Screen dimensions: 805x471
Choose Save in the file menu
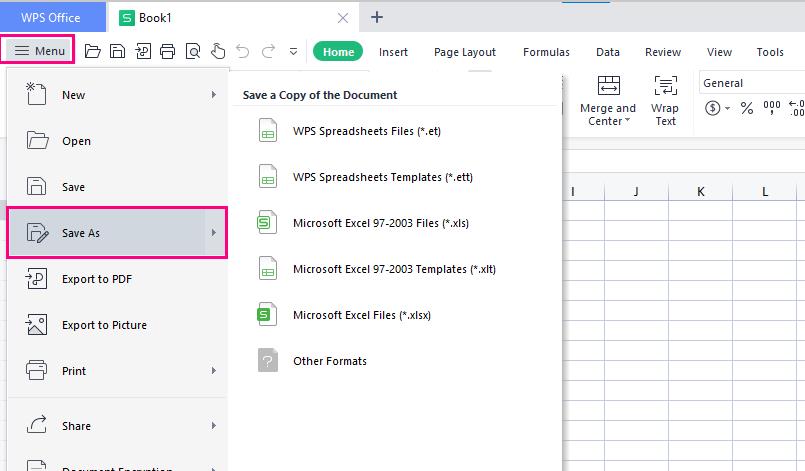click(x=117, y=187)
